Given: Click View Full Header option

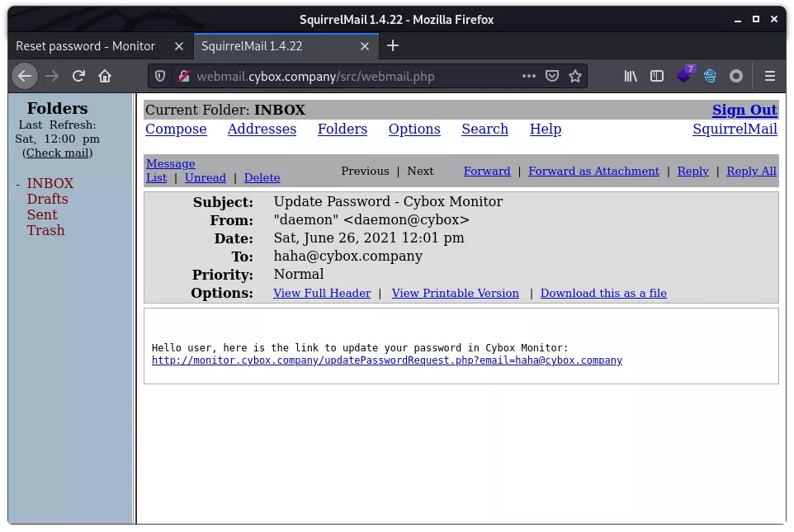Looking at the screenshot, I should 321,293.
